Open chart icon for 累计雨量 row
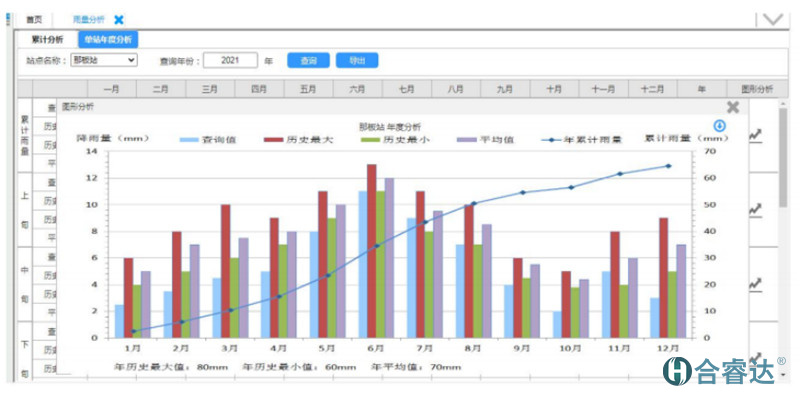This screenshot has width=800, height=400. pos(756,133)
